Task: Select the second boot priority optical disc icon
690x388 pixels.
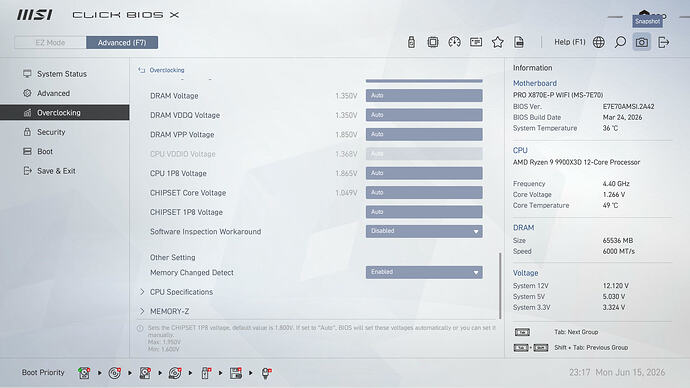Action: click(114, 373)
